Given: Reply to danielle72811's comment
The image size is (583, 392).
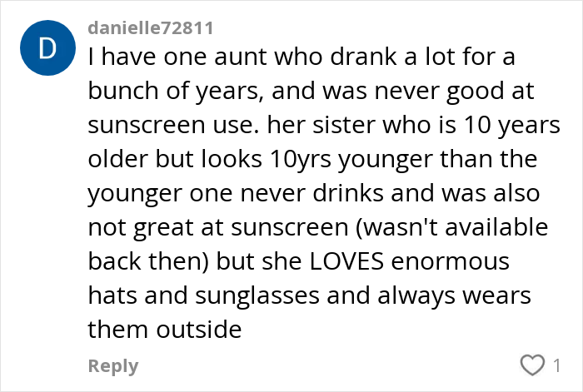Looking at the screenshot, I should click(113, 366).
